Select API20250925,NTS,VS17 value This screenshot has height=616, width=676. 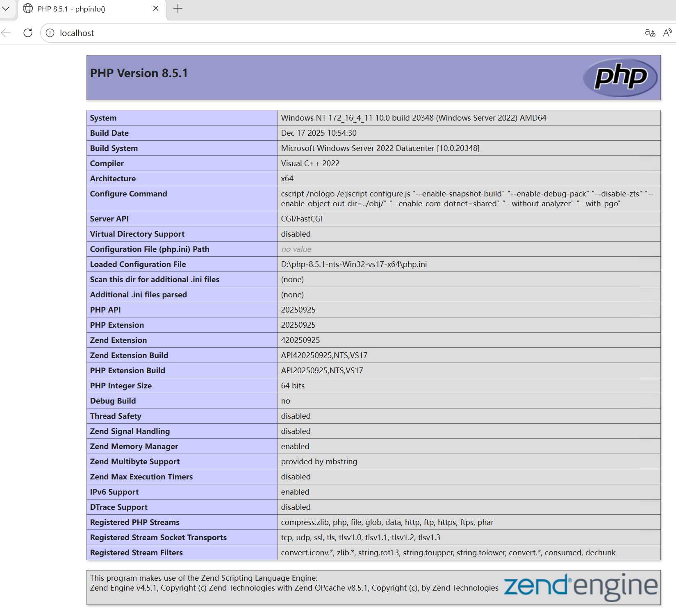tap(322, 371)
